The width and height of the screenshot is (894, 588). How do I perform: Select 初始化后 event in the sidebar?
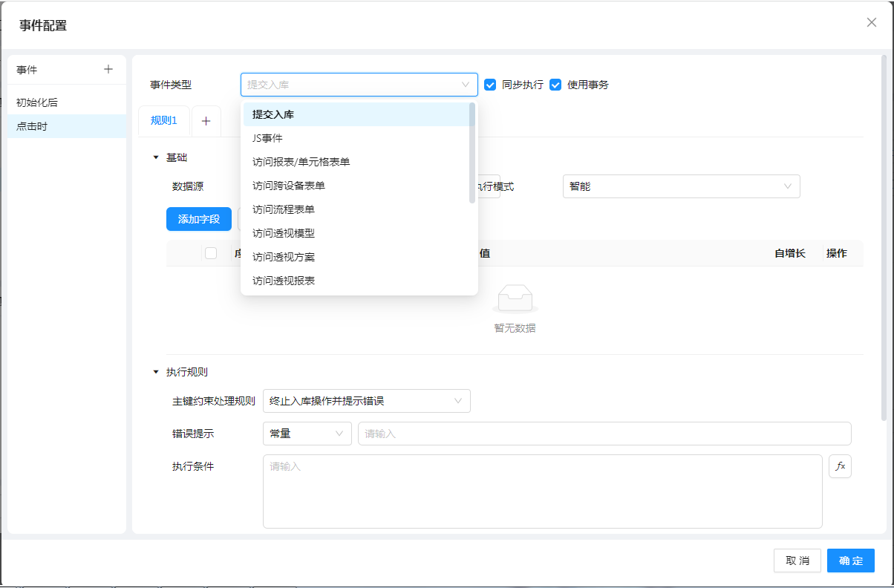tap(37, 102)
